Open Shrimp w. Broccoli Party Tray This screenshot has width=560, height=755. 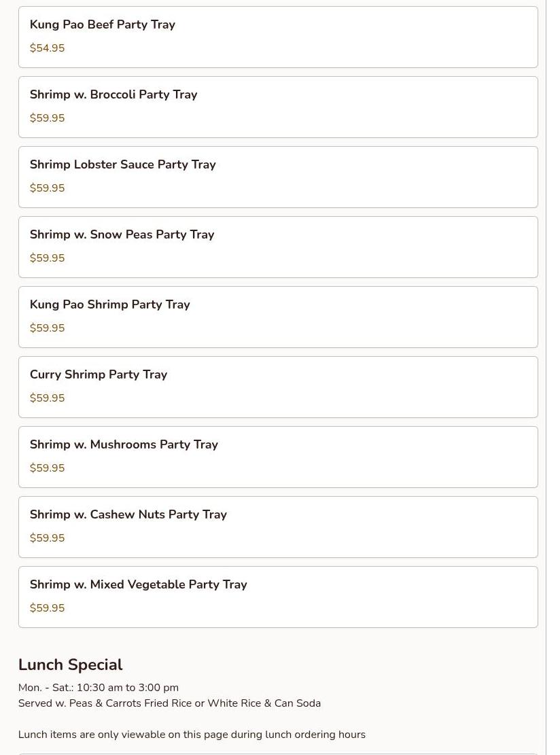pos(113,94)
